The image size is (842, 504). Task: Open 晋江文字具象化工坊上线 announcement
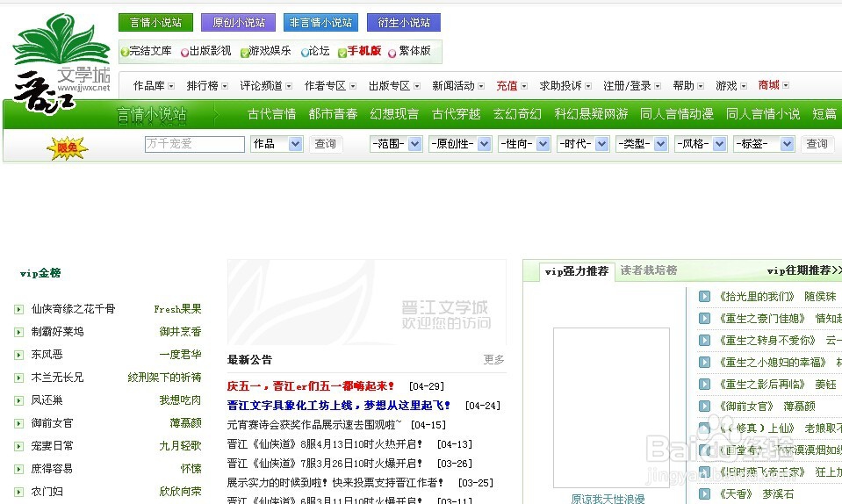tap(339, 406)
